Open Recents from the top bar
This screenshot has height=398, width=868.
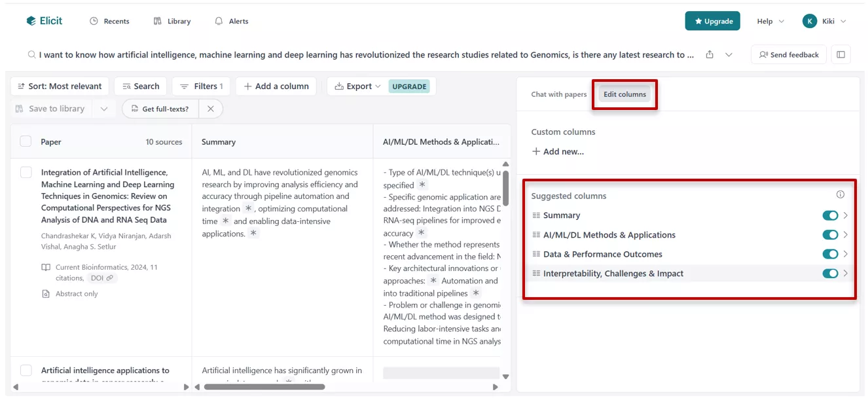pos(109,20)
